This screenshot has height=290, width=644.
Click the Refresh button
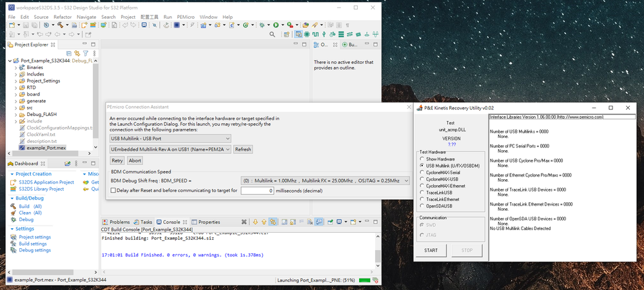coord(243,149)
